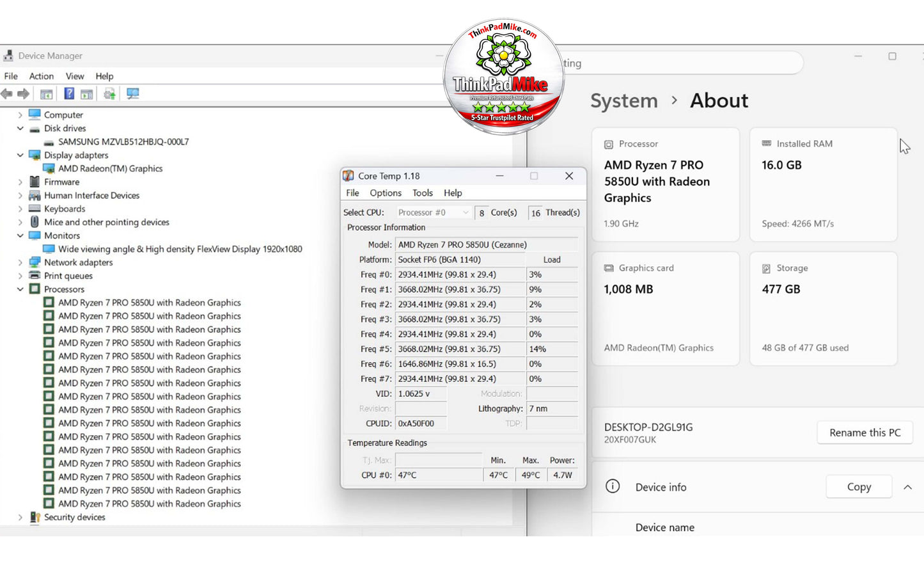Open Core Temp Tools menu

(x=423, y=193)
